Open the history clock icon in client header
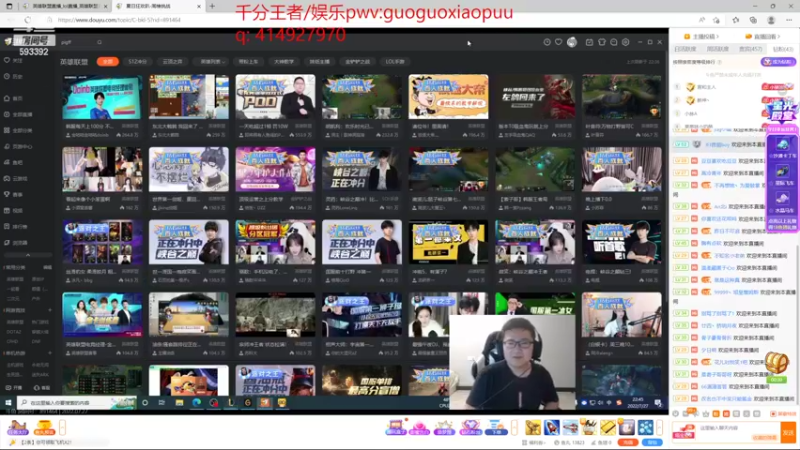Screen dimensions: 800x450 click(x=547, y=42)
